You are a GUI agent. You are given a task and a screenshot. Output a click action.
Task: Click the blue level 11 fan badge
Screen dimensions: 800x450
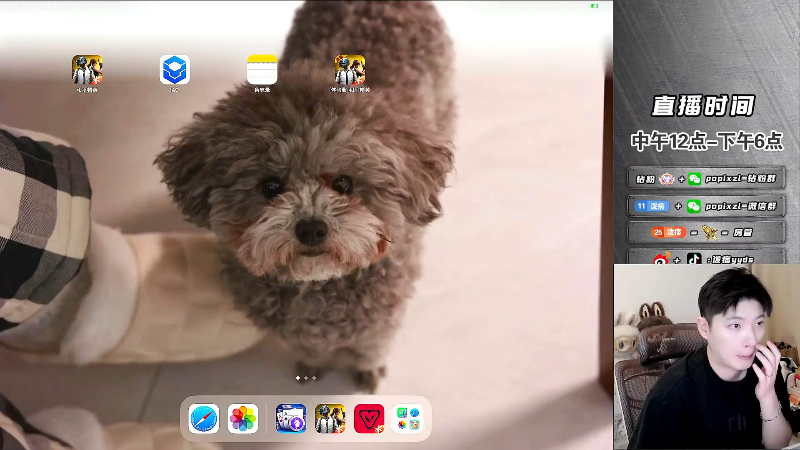pos(651,206)
